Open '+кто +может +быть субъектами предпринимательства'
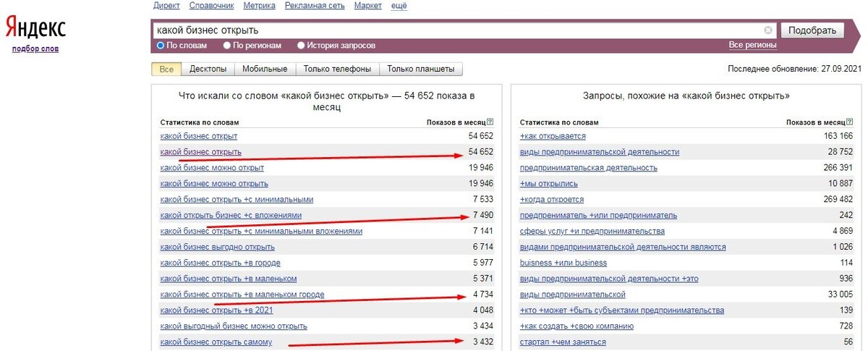Screen dimensions: 868x351 pyautogui.click(x=622, y=310)
